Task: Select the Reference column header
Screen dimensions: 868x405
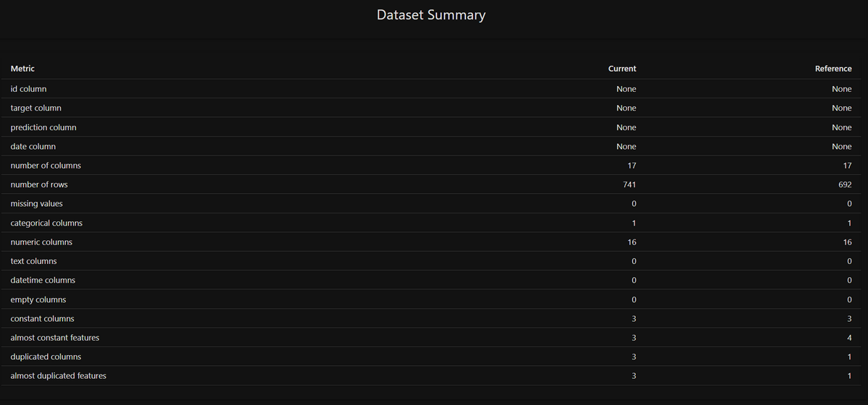Action: tap(833, 69)
